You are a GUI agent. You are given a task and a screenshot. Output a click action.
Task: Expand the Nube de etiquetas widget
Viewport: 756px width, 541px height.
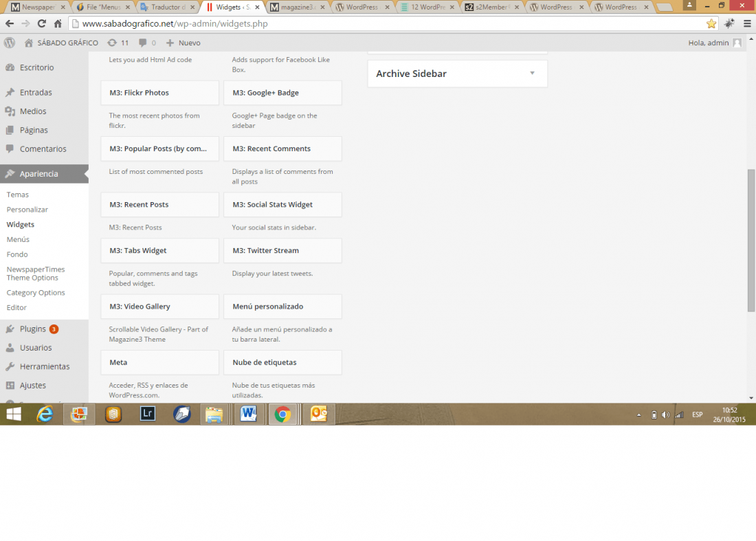282,362
